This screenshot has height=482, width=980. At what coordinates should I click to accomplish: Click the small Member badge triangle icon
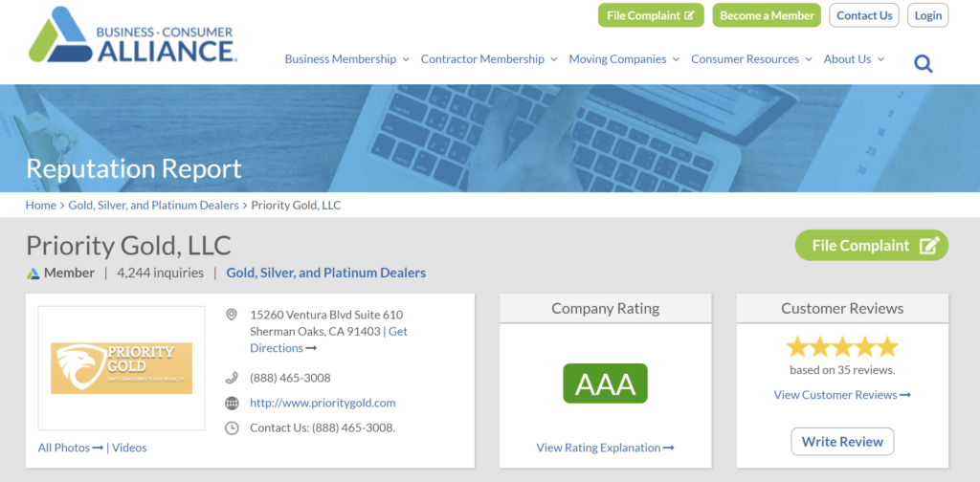tap(33, 274)
